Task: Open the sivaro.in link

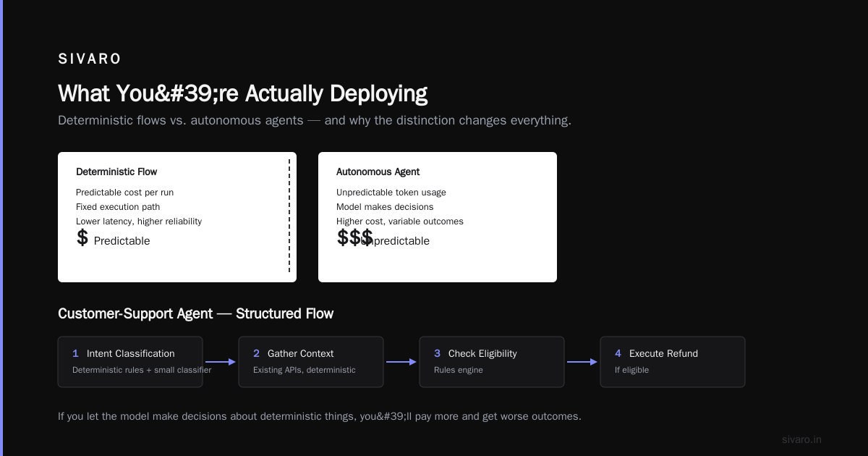Action: (801, 439)
